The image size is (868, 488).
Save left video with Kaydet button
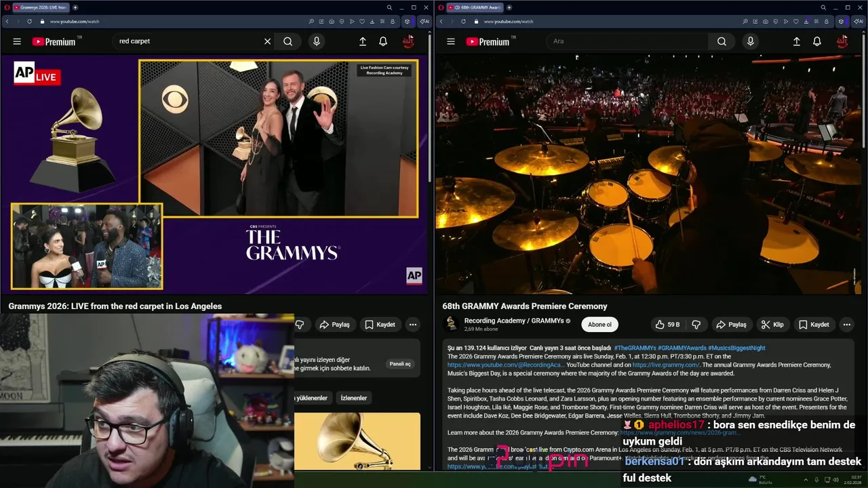point(380,325)
